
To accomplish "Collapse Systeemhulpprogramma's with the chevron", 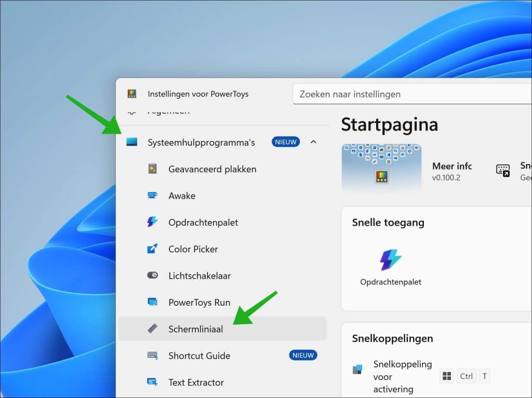I will point(313,142).
